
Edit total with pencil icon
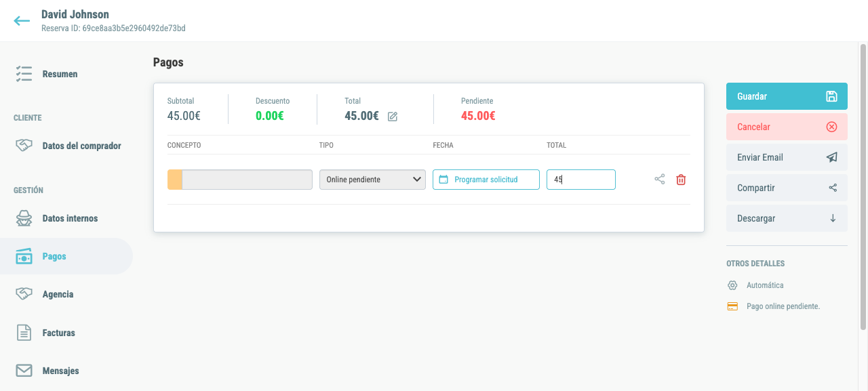[393, 117]
